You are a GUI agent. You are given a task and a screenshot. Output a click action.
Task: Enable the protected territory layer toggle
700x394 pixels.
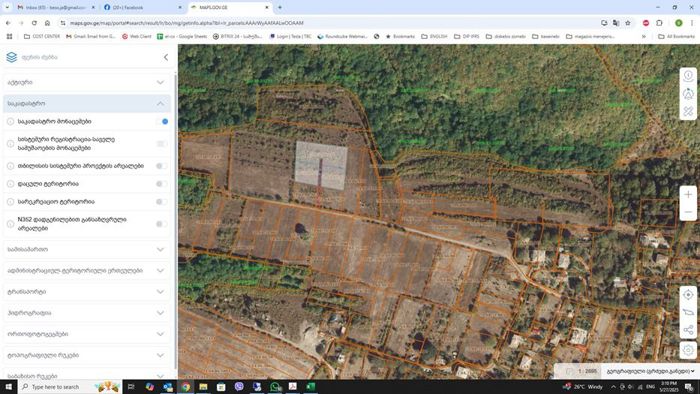point(162,184)
